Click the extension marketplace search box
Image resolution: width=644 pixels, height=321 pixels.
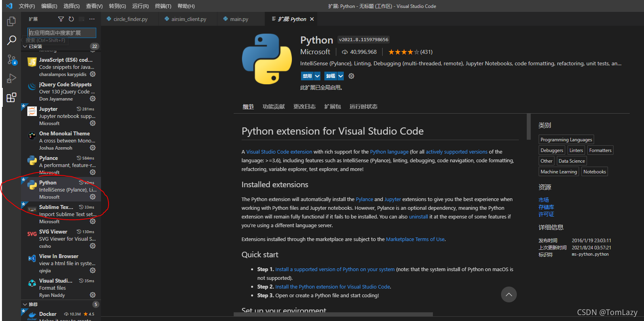click(x=62, y=33)
